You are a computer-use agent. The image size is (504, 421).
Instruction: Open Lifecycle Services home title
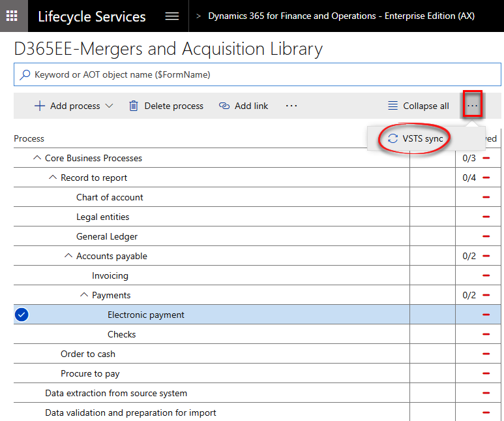point(92,16)
